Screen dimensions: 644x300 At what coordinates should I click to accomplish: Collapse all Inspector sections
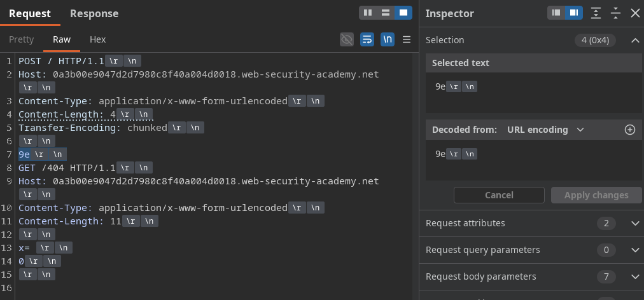point(615,13)
